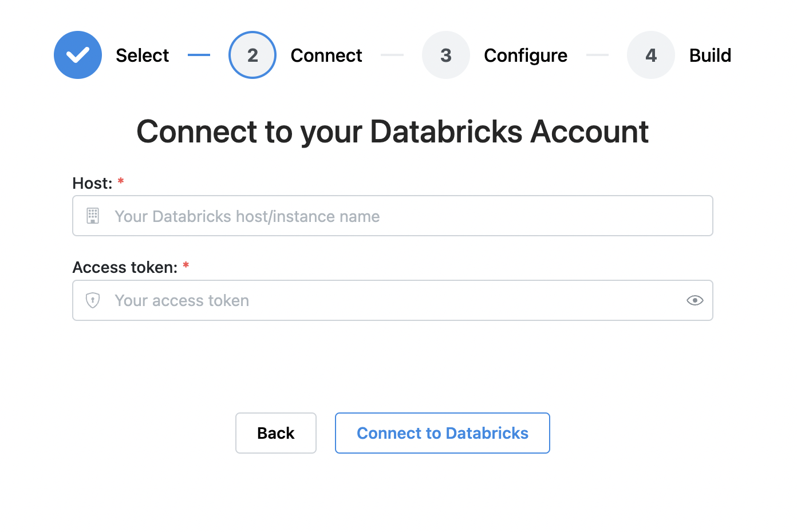Select the Connect step label

[x=326, y=55]
